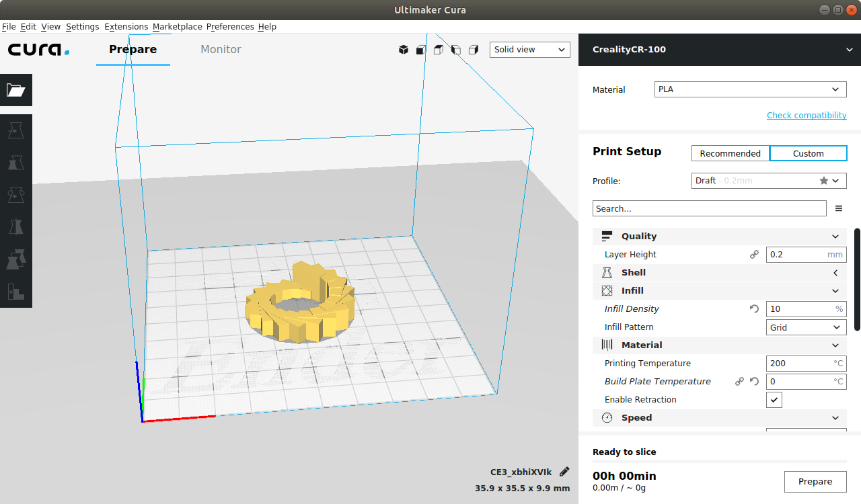Open the Infill Pattern Grid dropdown

[x=807, y=327]
